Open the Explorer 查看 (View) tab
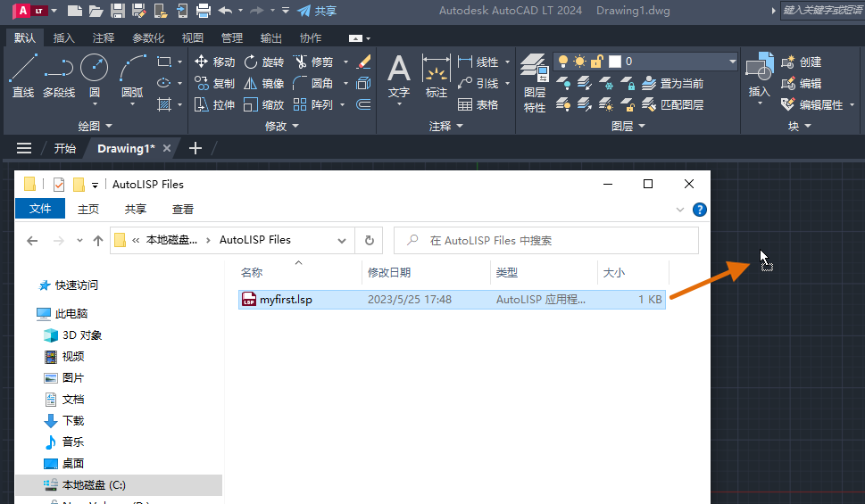Viewport: 865px width, 504px height. point(183,209)
